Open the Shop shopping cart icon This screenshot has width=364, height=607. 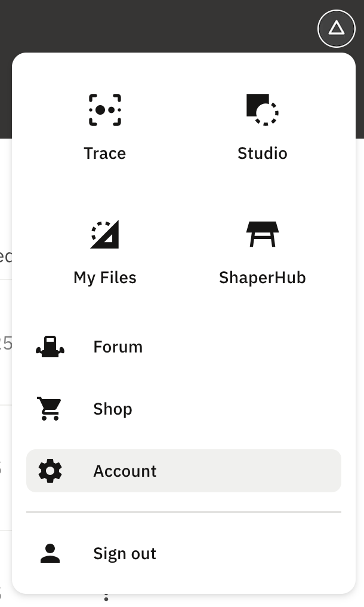click(50, 409)
